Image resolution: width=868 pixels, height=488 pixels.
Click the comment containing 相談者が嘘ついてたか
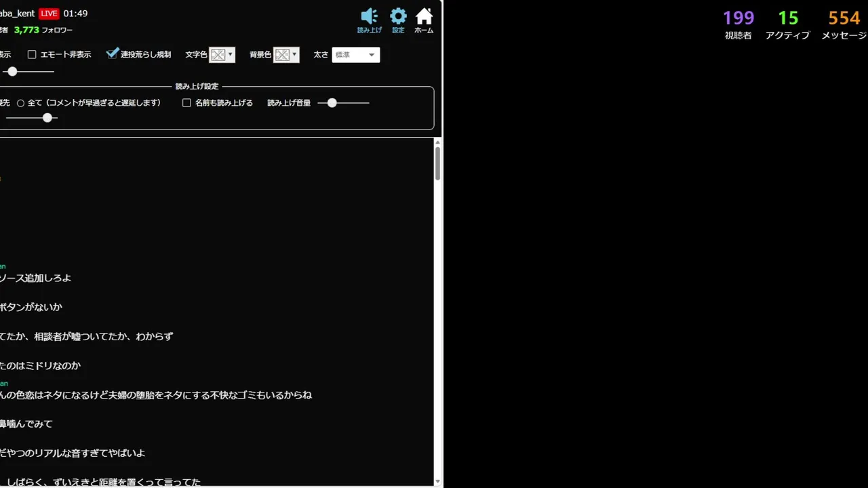pos(87,336)
